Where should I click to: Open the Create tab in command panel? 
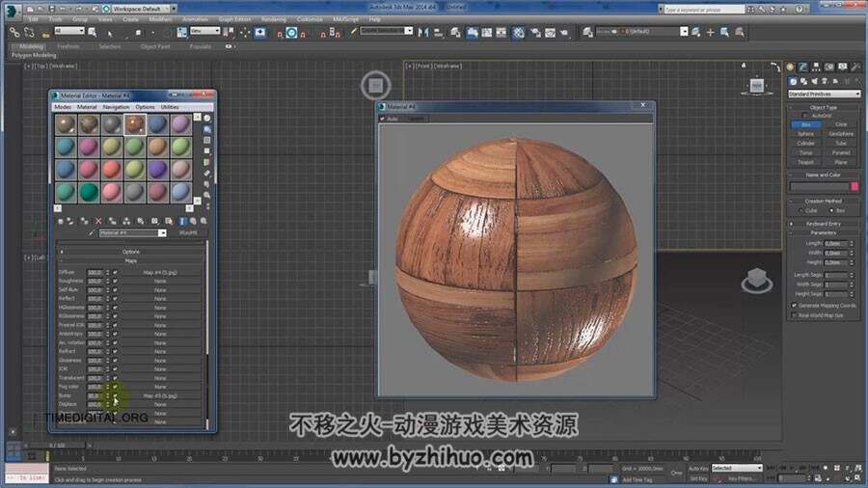(790, 67)
